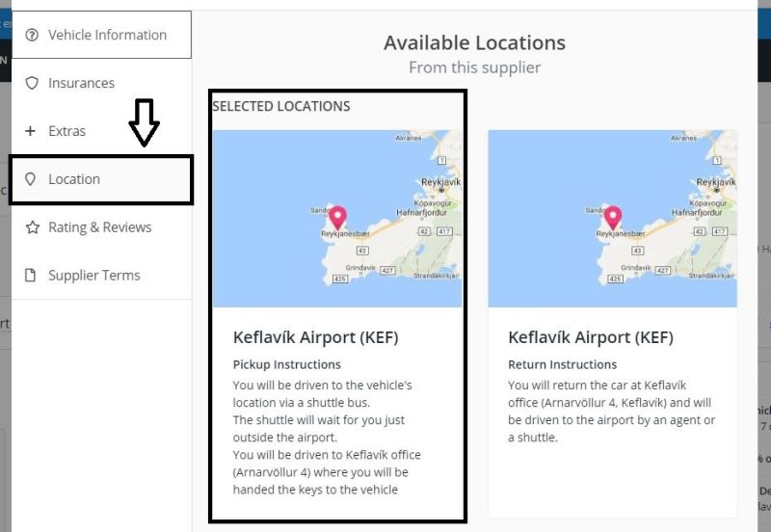Show the Supplier Terms tab
Viewport: 771px width, 532px height.
pyautogui.click(x=102, y=276)
